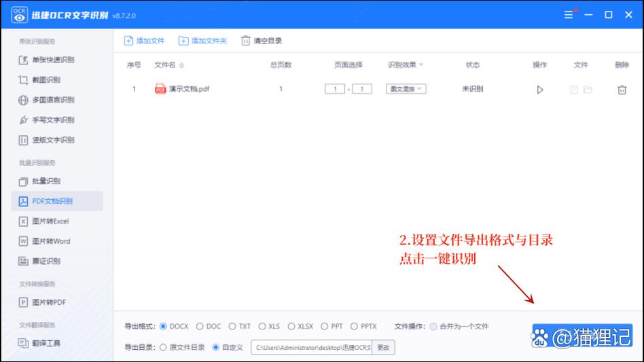
Task: Click the clear list trash icon
Action: [x=246, y=41]
